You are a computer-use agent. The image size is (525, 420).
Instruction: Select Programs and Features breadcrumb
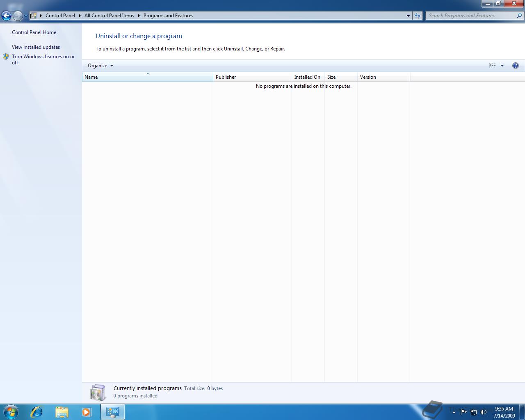[168, 16]
